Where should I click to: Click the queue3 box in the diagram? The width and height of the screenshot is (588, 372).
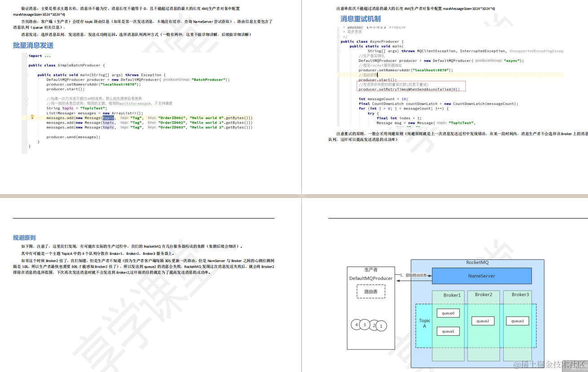[517, 321]
